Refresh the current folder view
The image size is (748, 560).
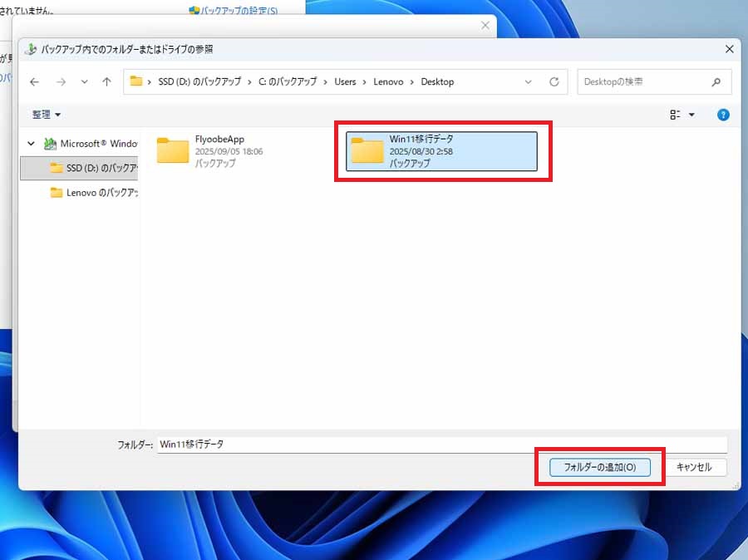point(554,82)
